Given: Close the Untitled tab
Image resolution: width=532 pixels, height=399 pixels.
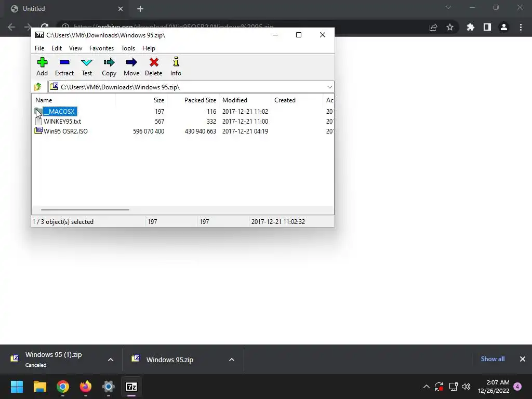Looking at the screenshot, I should 121,9.
